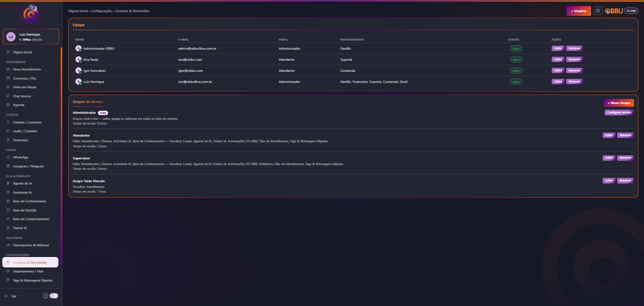Viewport: 644px width, 306px height.
Task: Click Configurar sessão for Administrador group
Action: [619, 112]
